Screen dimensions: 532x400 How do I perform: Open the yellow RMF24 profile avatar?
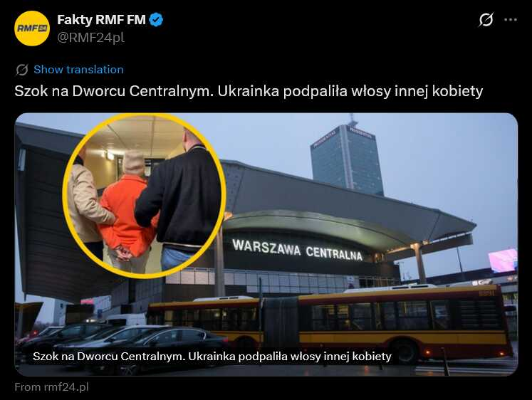(x=32, y=28)
